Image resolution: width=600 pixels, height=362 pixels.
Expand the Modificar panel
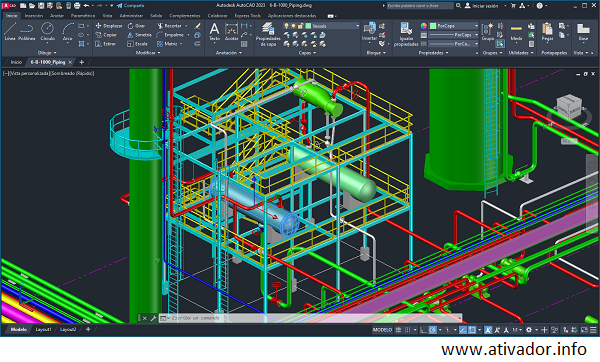[x=148, y=53]
